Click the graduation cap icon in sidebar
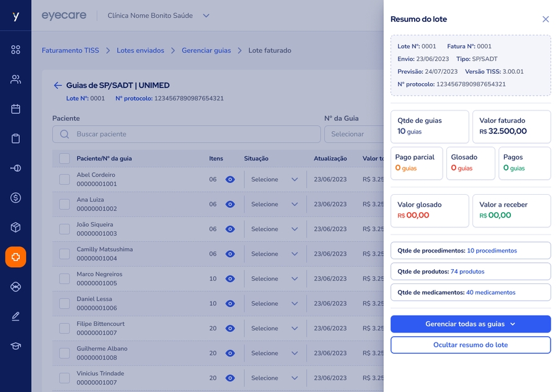The width and height of the screenshot is (558, 392). pyautogui.click(x=15, y=346)
